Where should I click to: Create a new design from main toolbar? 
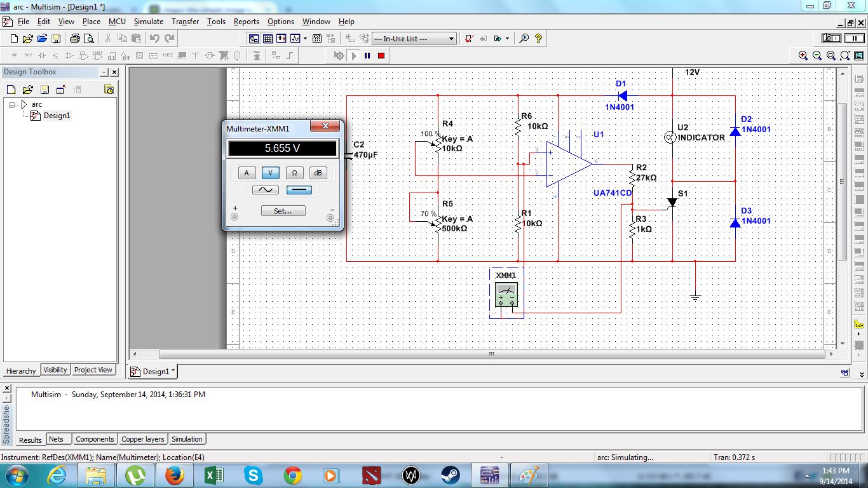click(14, 39)
